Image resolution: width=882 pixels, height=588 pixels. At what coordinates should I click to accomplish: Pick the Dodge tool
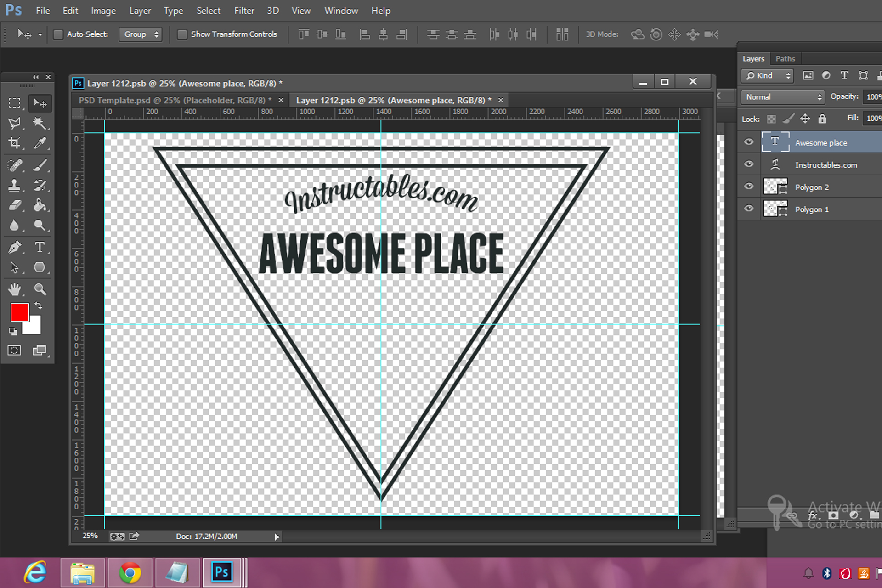click(x=40, y=226)
